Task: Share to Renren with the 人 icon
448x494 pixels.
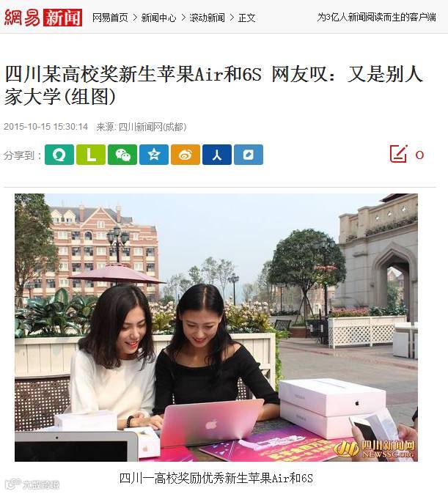Action: click(217, 155)
